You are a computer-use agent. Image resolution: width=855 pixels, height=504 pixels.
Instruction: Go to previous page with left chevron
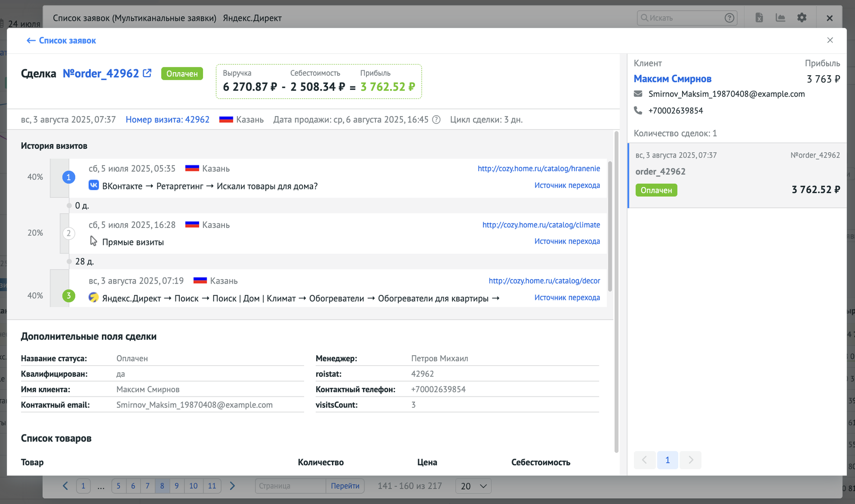click(x=65, y=486)
